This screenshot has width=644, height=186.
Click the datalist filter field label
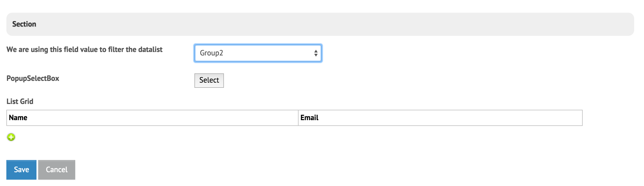coord(84,50)
